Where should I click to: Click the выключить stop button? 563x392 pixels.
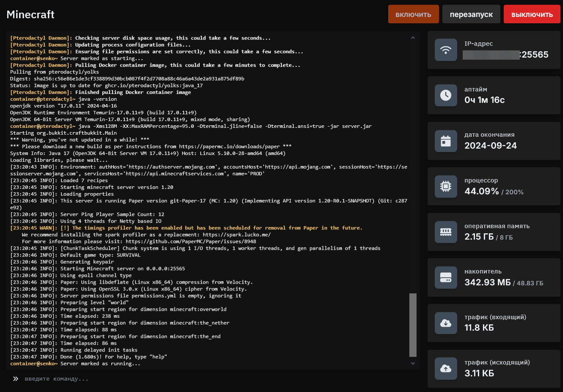pos(532,14)
